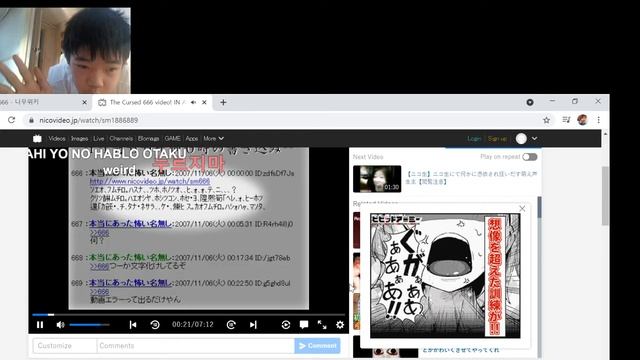Click the Customize command field
This screenshot has height=360, width=640.
[x=64, y=346]
